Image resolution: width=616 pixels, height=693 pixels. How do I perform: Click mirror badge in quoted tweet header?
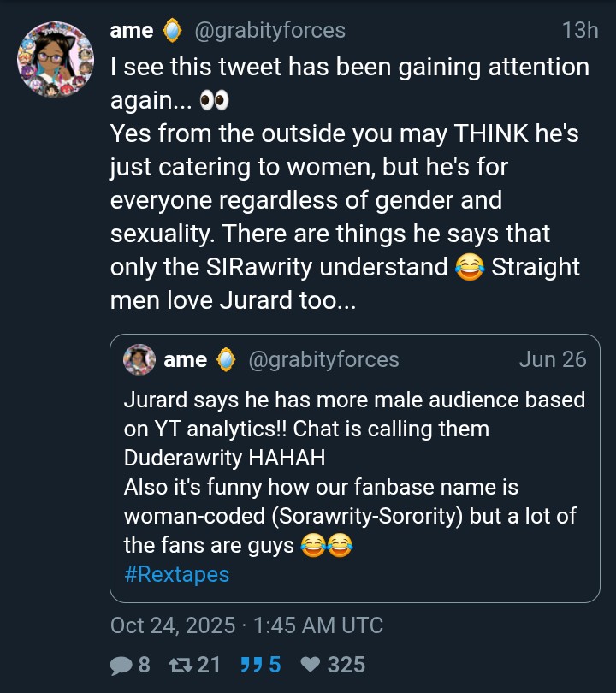click(x=227, y=359)
